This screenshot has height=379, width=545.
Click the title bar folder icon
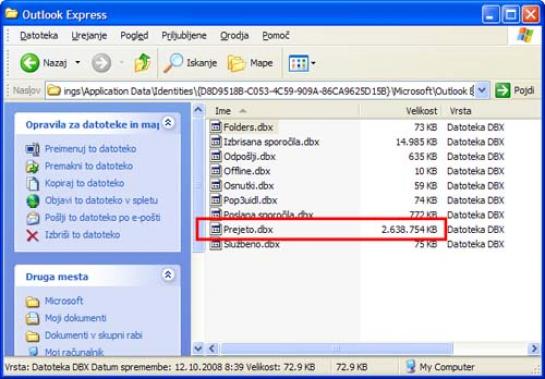12,14
